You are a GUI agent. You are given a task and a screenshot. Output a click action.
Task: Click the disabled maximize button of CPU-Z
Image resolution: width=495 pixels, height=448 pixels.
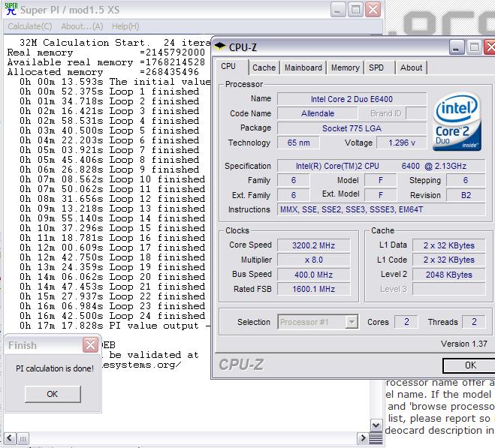474,47
